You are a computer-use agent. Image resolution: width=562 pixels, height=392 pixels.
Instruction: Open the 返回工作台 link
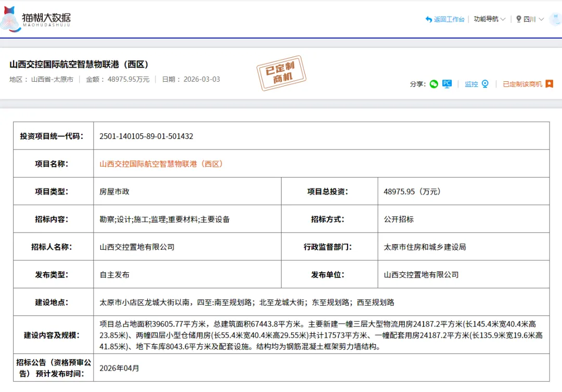click(449, 19)
